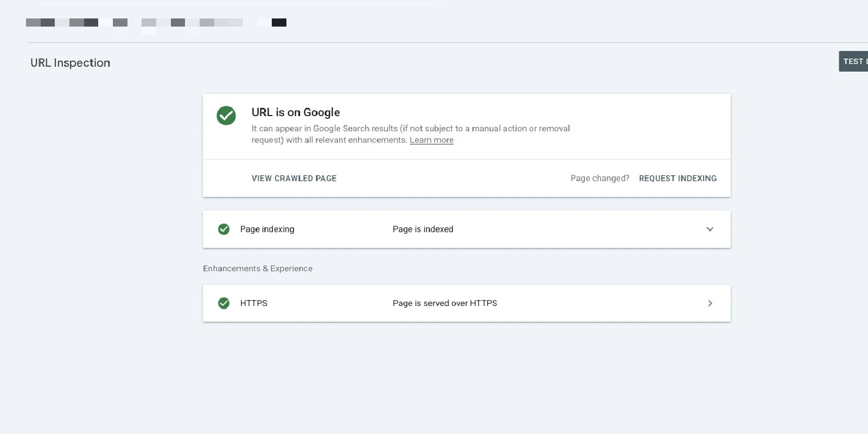Open the Learn more link
This screenshot has height=434, width=868.
[x=431, y=140]
